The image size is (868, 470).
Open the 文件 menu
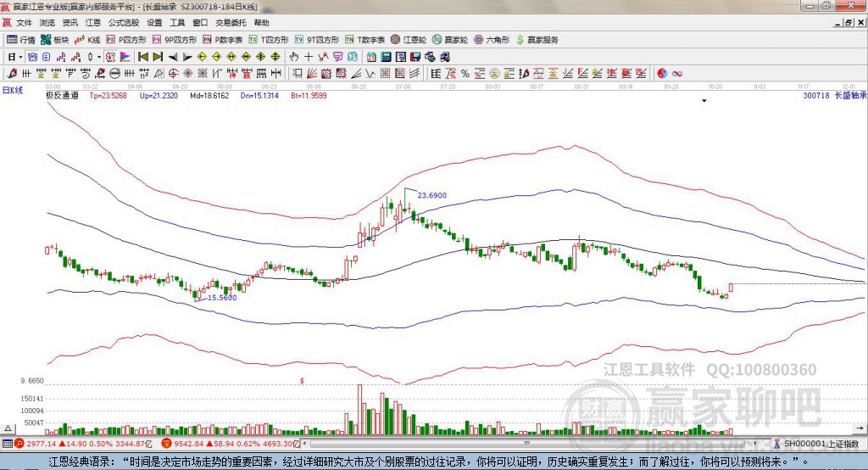(x=24, y=23)
